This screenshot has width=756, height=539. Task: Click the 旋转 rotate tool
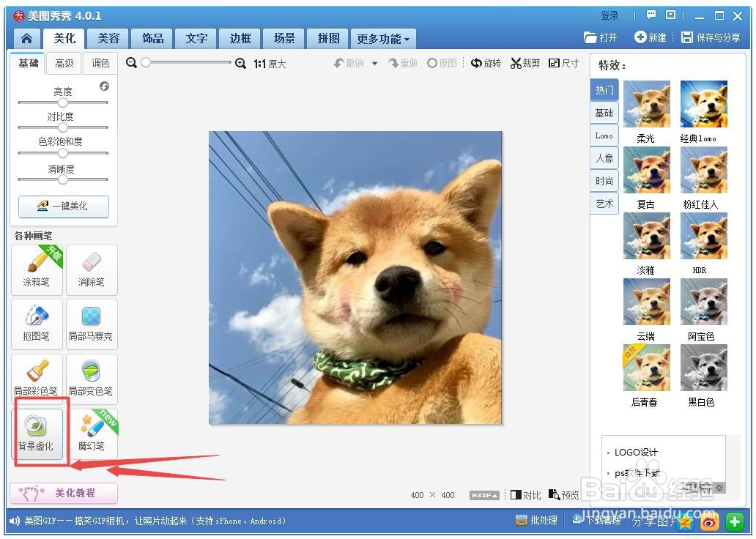tap(486, 63)
